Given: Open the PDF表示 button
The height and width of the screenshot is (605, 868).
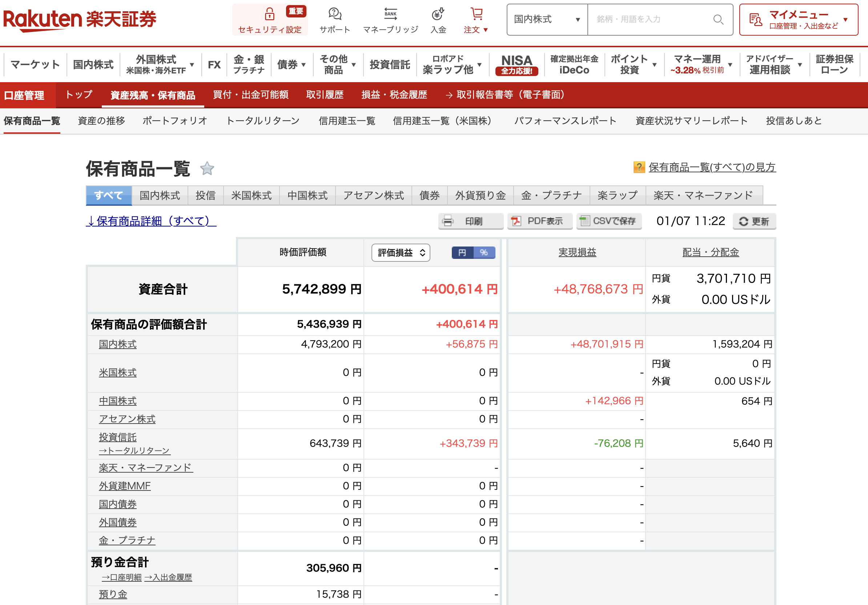Looking at the screenshot, I should click(x=539, y=221).
